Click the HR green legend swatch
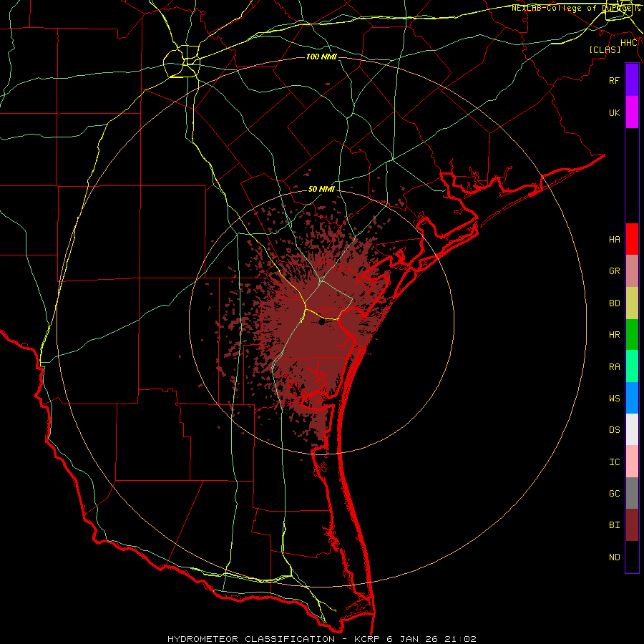The width and height of the screenshot is (644, 644). 632,335
